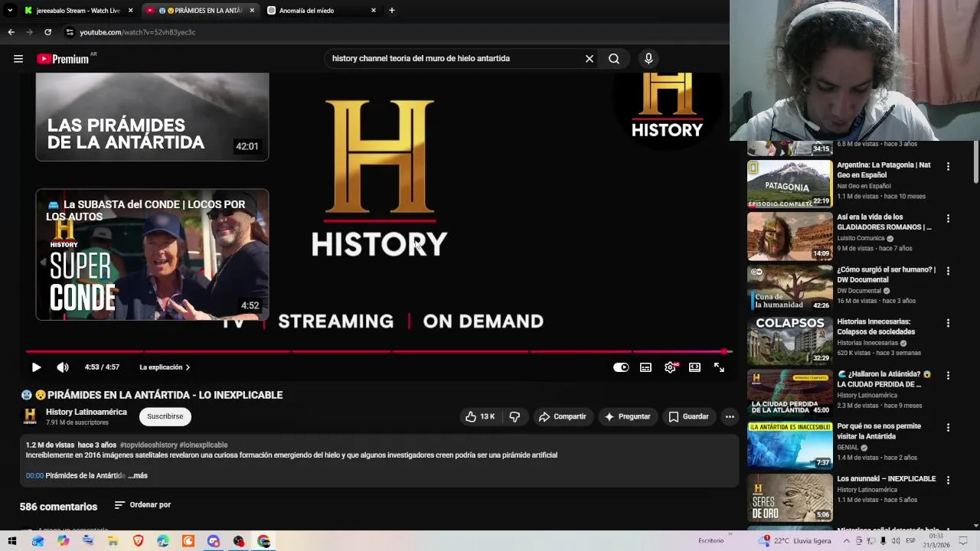Open options menu for Gladiadores Romanos video
Screen dimensions: 980x551
pyautogui.click(x=948, y=218)
